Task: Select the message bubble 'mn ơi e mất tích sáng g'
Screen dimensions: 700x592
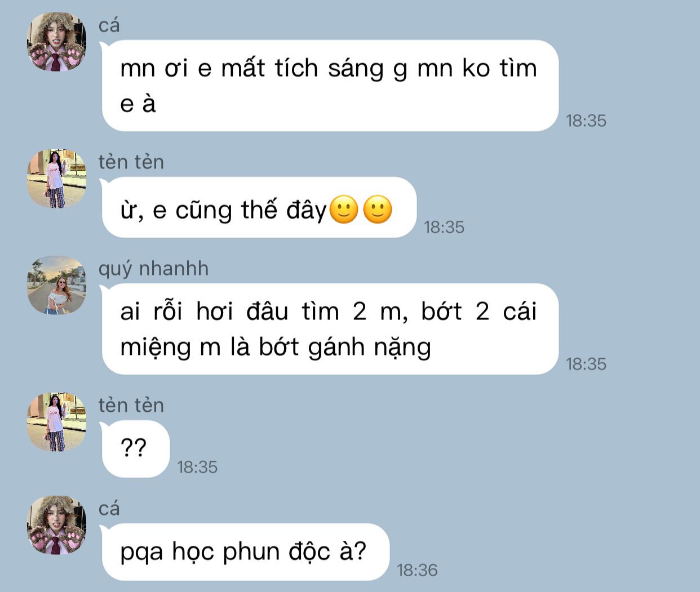Action: [330, 86]
